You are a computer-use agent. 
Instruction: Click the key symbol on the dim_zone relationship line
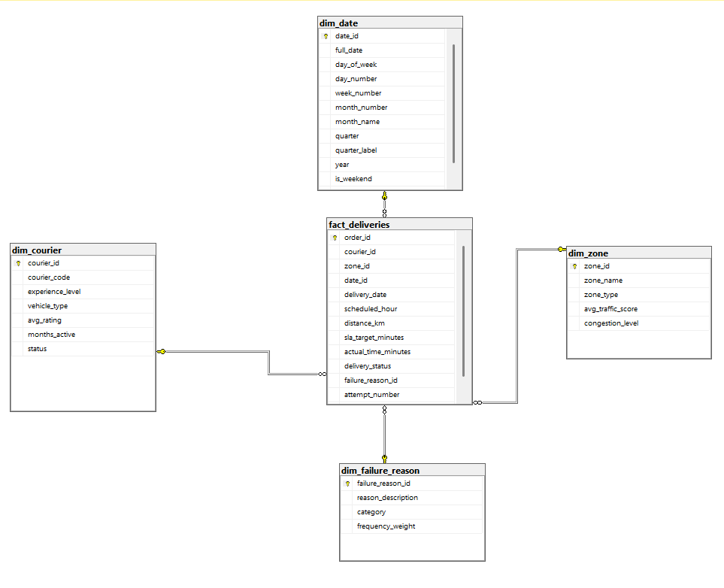pyautogui.click(x=561, y=248)
